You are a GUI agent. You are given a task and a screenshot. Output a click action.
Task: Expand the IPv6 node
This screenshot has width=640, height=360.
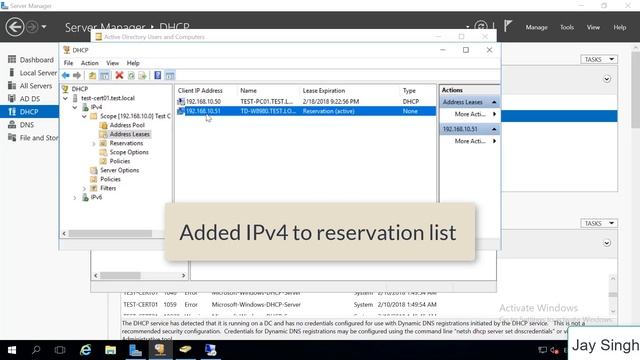75,198
